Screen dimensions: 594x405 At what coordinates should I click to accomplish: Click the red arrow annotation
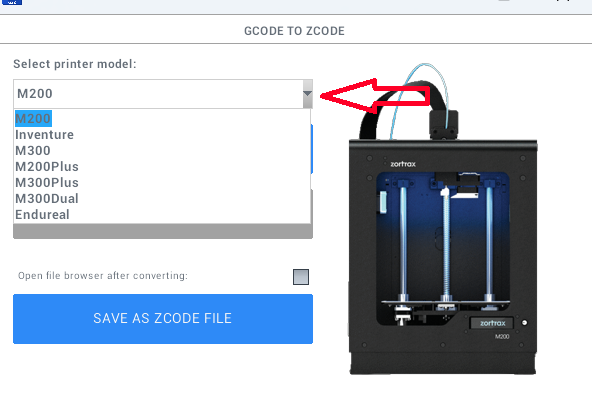pos(375,96)
